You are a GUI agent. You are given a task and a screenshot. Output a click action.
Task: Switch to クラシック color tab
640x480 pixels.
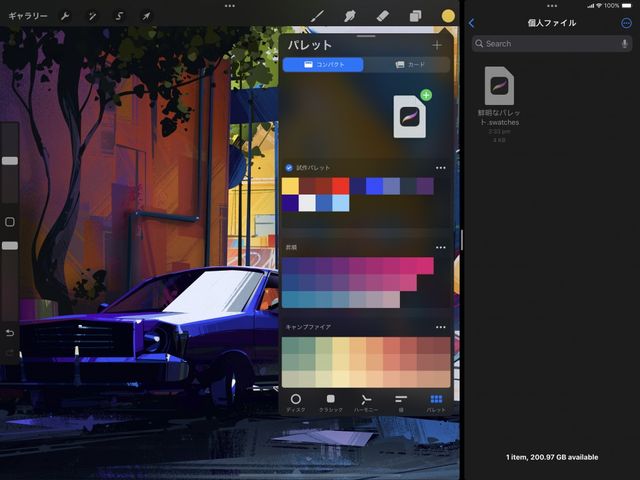(x=331, y=403)
